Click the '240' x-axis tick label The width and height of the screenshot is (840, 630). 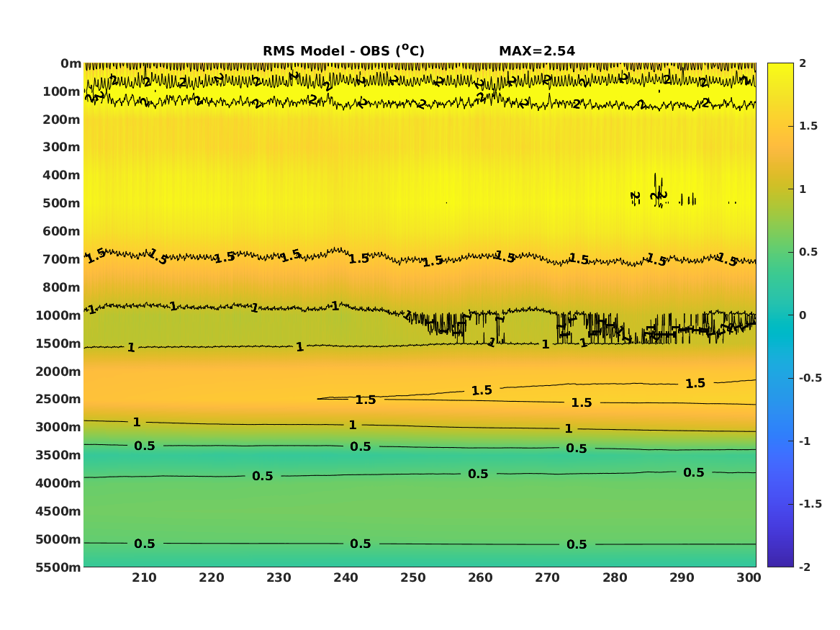pos(346,577)
